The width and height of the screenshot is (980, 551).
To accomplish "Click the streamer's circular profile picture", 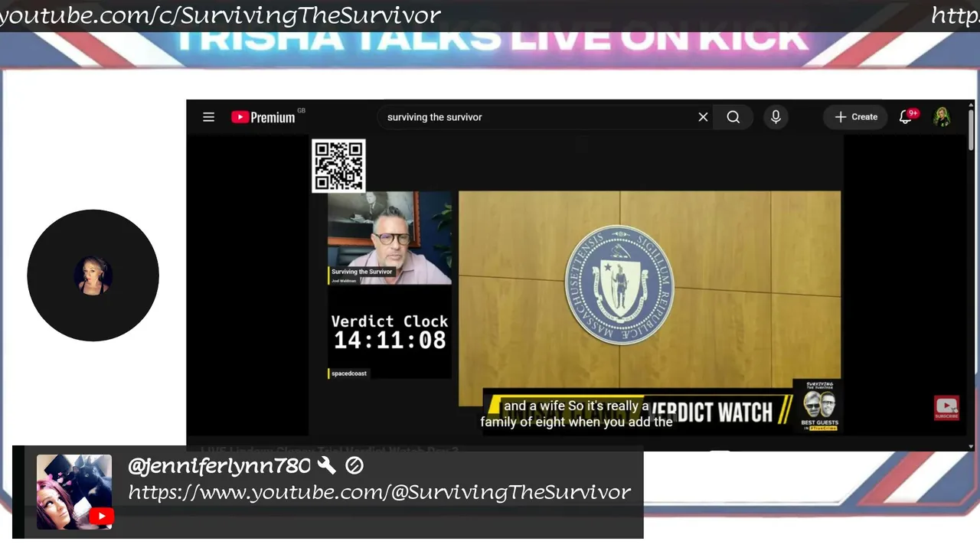I will tap(93, 275).
